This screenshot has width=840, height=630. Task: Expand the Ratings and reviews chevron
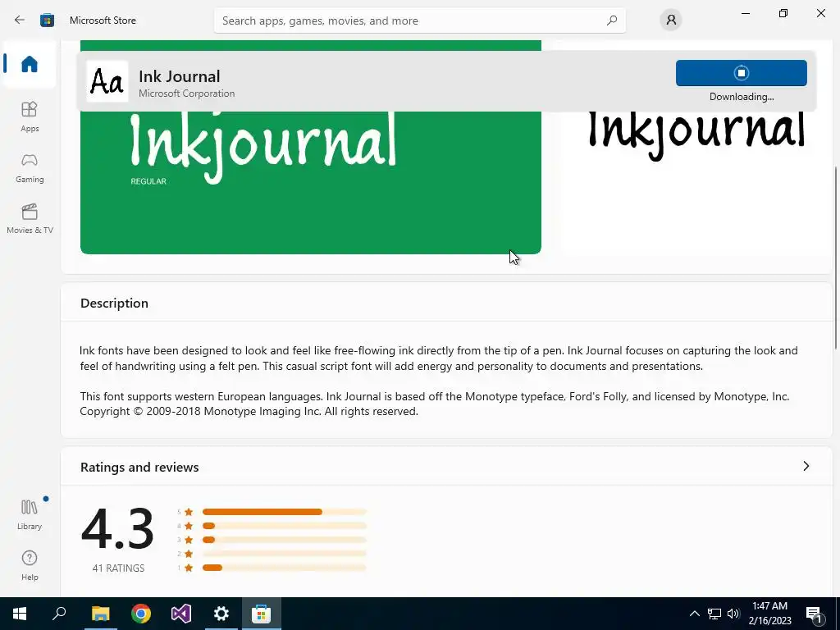[806, 466]
